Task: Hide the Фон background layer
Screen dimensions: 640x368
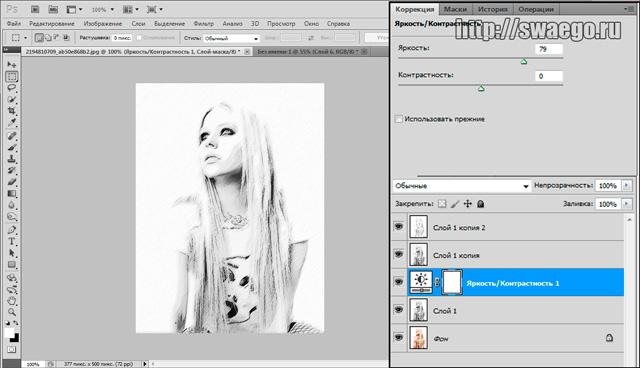Action: click(x=399, y=337)
